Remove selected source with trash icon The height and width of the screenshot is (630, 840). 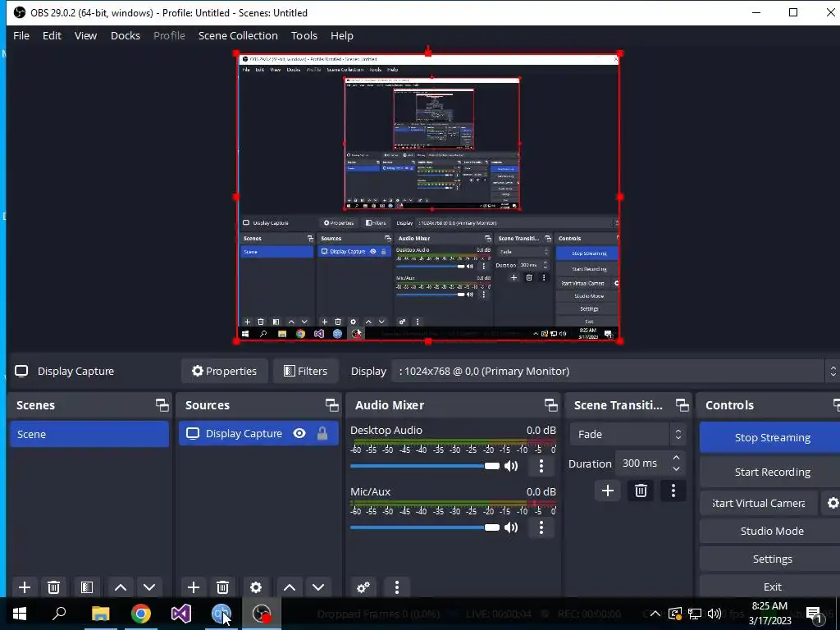point(223,587)
